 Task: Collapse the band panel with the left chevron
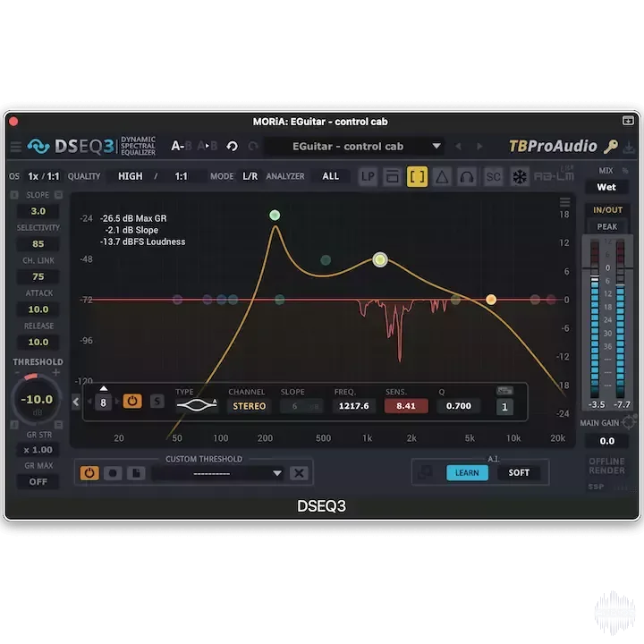(x=75, y=402)
